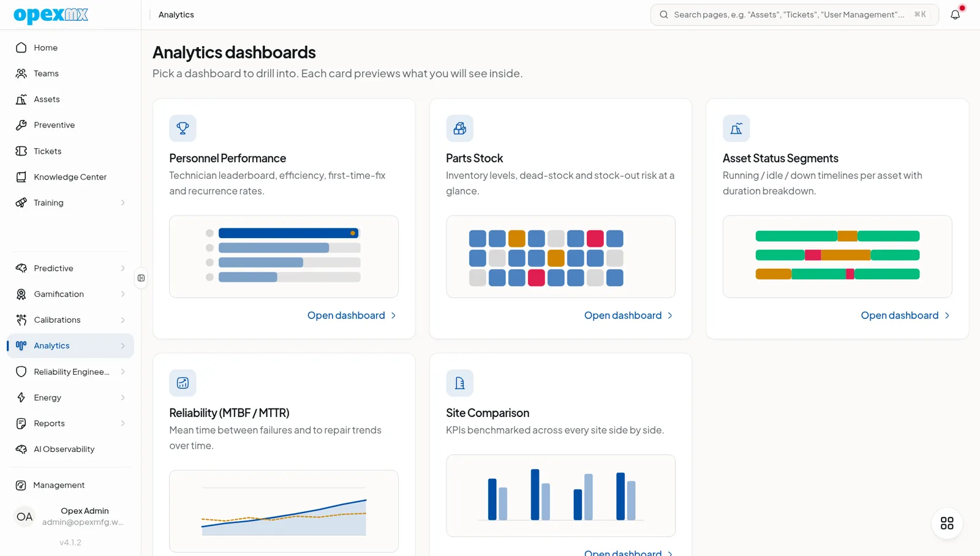980x556 pixels.
Task: Click the Knowledge Center book icon
Action: pos(21,177)
